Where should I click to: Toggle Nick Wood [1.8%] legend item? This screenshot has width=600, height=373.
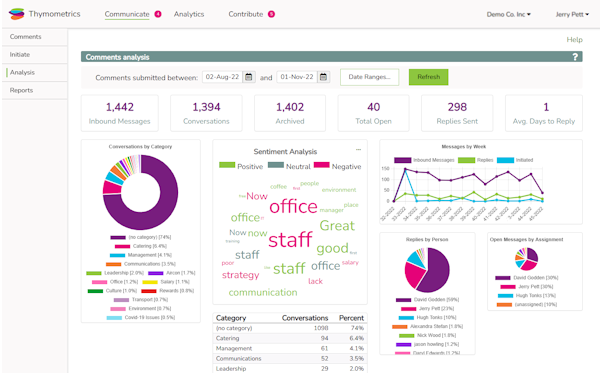427,335
